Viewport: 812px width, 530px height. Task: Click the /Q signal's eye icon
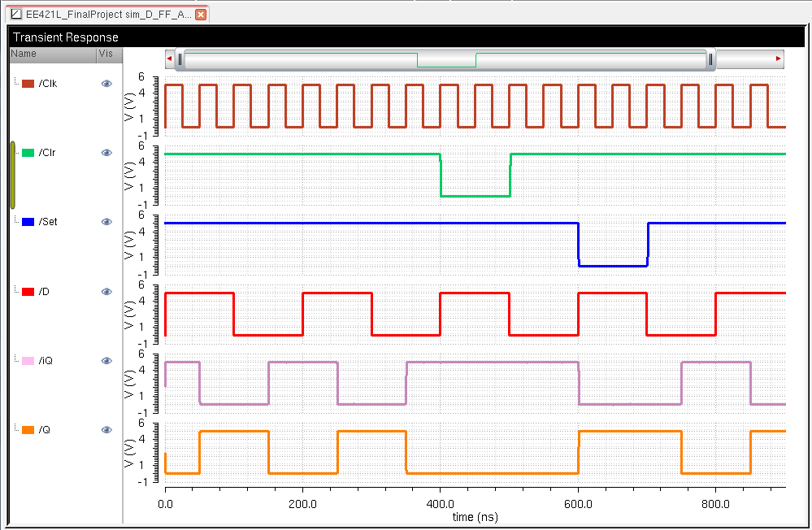pyautogui.click(x=106, y=430)
